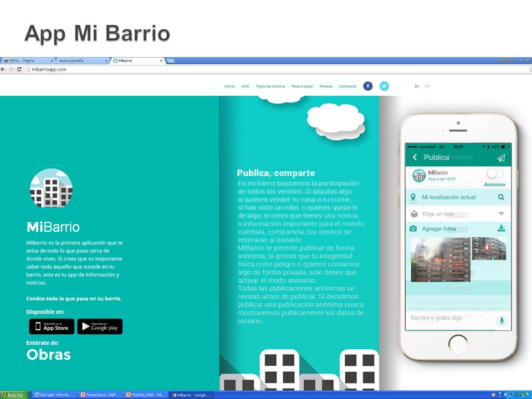Viewport: 532px width, 399px height.
Task: Switch site language to EN
Action: [427, 86]
